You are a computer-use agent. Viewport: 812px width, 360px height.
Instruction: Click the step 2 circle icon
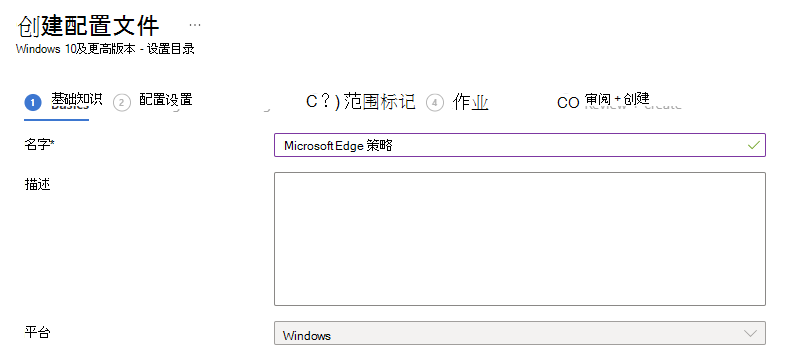coord(122,103)
